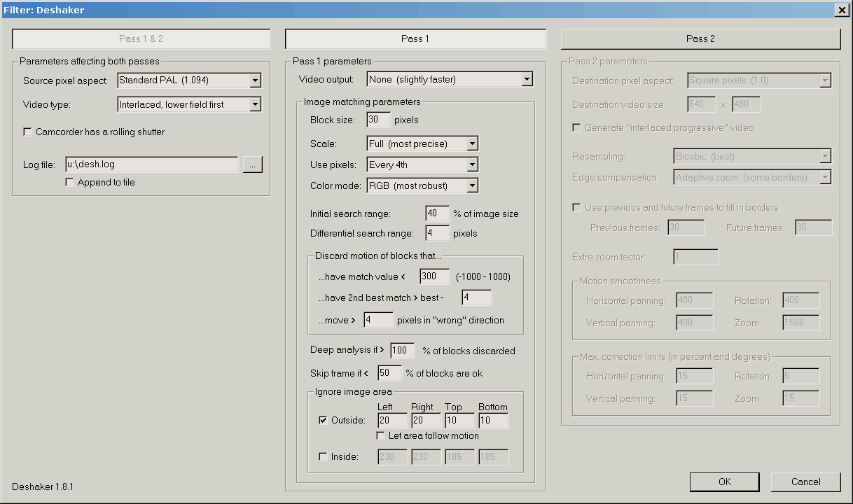
Task: Switch to Pass 1 tab
Action: click(415, 38)
